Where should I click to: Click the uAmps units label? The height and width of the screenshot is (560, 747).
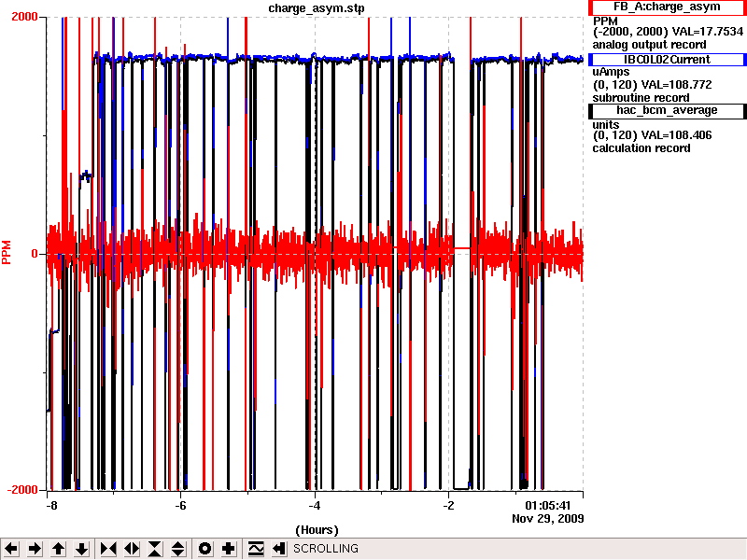[x=611, y=72]
